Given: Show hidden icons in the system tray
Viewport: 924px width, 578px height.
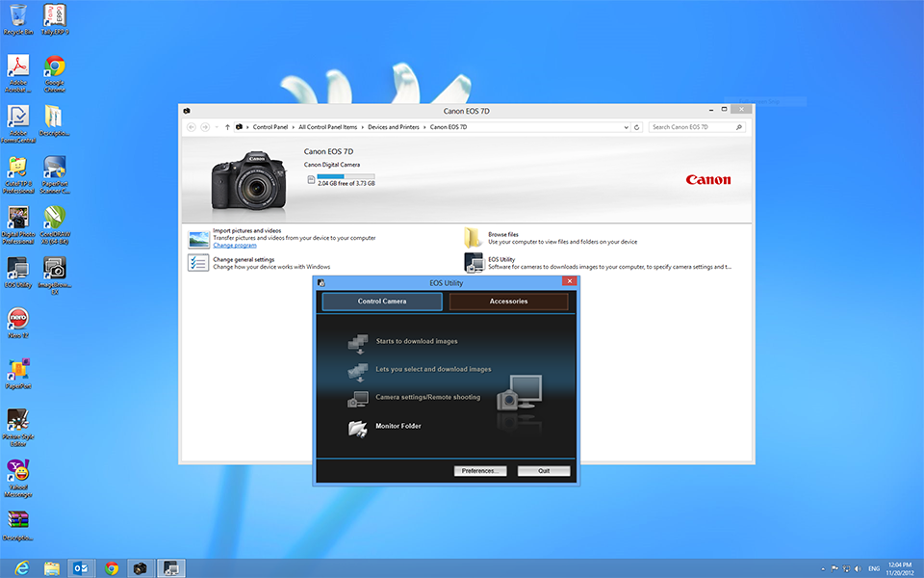Looking at the screenshot, I should (823, 568).
